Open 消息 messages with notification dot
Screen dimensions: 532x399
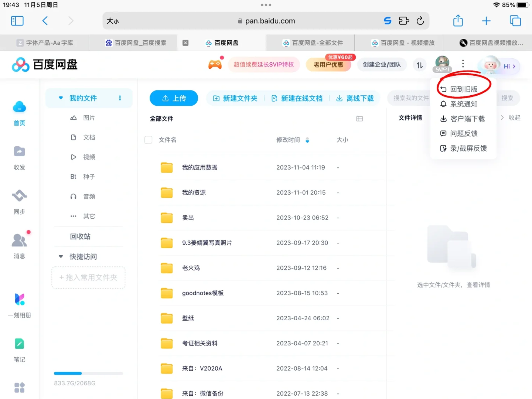19,244
